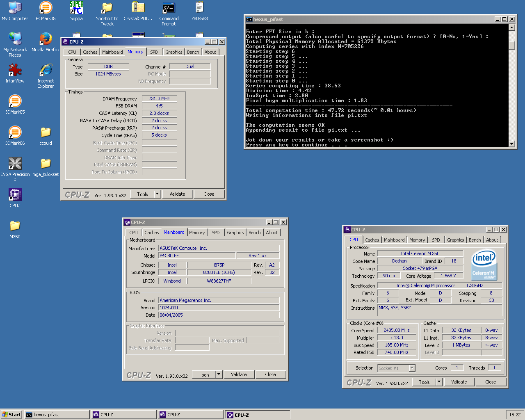Open Tools dropdown arrow in CPU window

click(x=439, y=382)
